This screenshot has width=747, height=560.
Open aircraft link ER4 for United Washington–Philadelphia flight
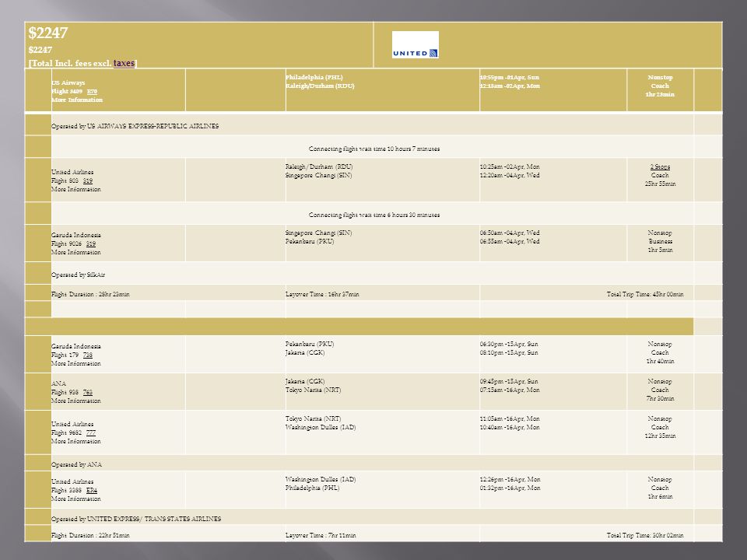pos(92,491)
